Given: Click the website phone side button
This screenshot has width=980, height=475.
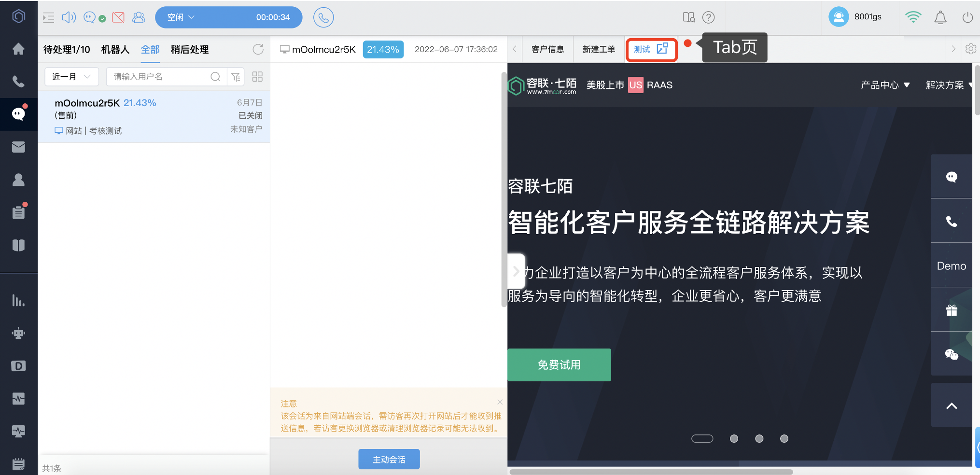Looking at the screenshot, I should tap(952, 221).
